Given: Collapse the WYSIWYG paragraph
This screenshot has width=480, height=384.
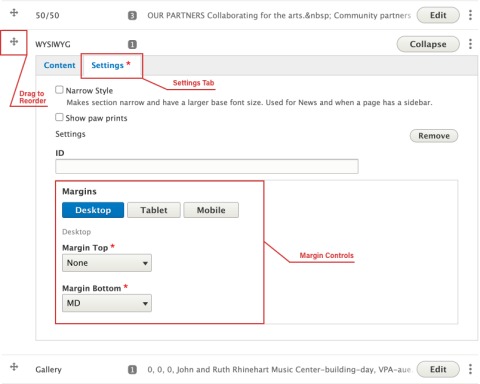Looking at the screenshot, I should point(428,44).
